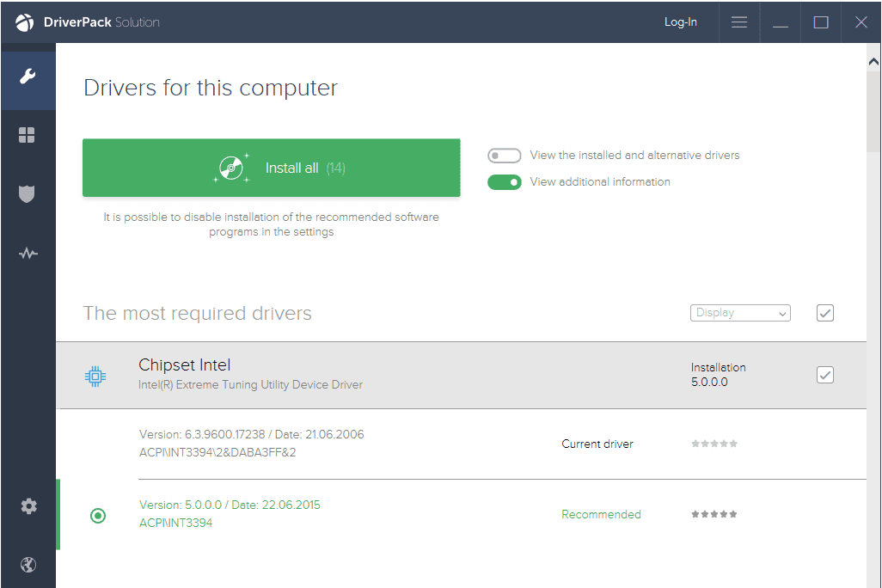The width and height of the screenshot is (882, 588).
Task: Open the Display dropdown
Action: 739,313
